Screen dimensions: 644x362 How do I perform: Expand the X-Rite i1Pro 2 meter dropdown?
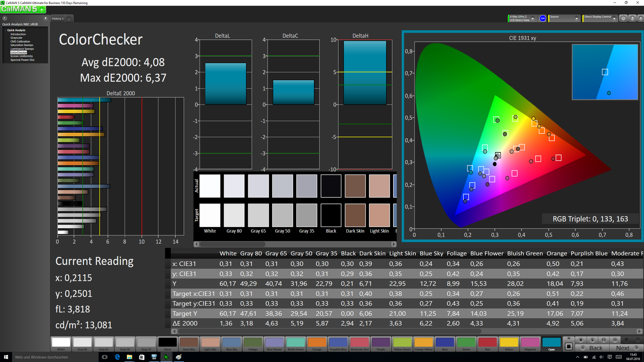coord(533,18)
